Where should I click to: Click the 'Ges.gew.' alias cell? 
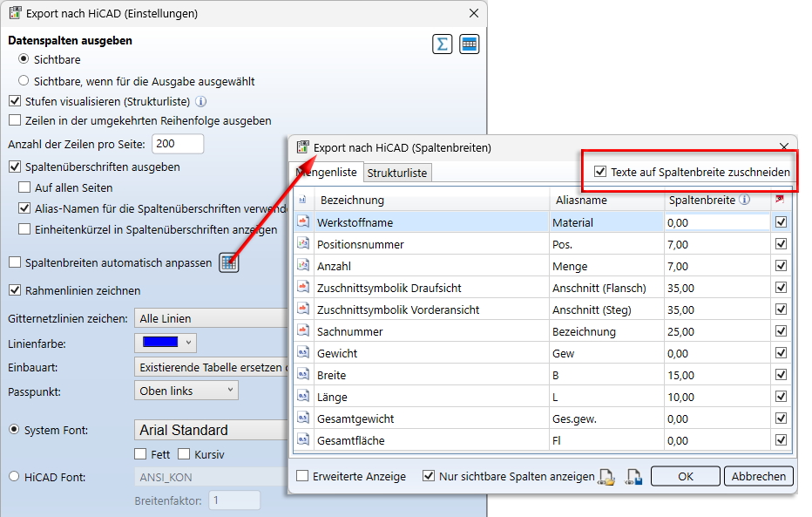click(607, 418)
